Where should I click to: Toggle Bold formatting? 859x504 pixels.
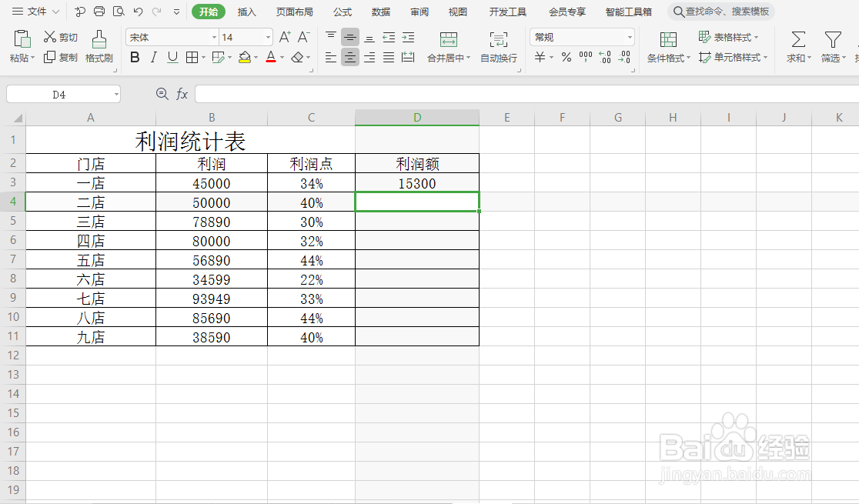coord(135,57)
